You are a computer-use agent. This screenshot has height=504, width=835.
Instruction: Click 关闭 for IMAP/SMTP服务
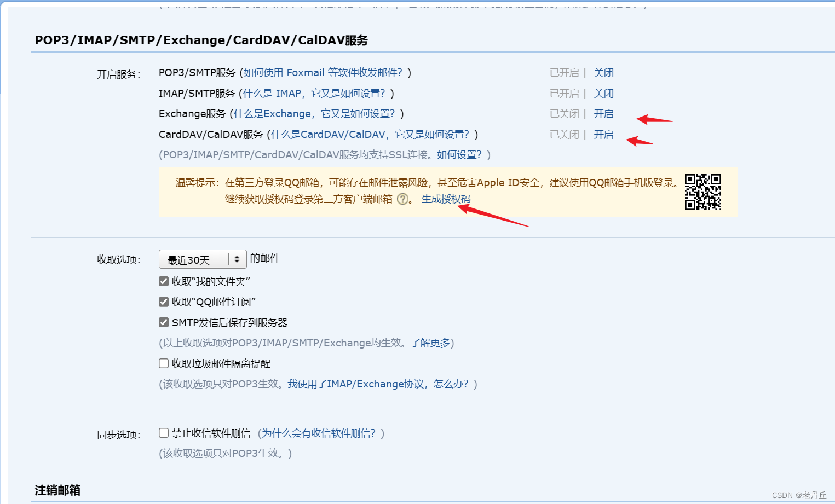[x=604, y=94]
